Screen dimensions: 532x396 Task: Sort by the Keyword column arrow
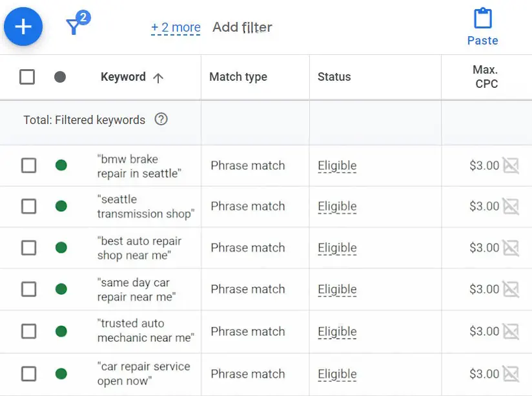[x=158, y=78]
